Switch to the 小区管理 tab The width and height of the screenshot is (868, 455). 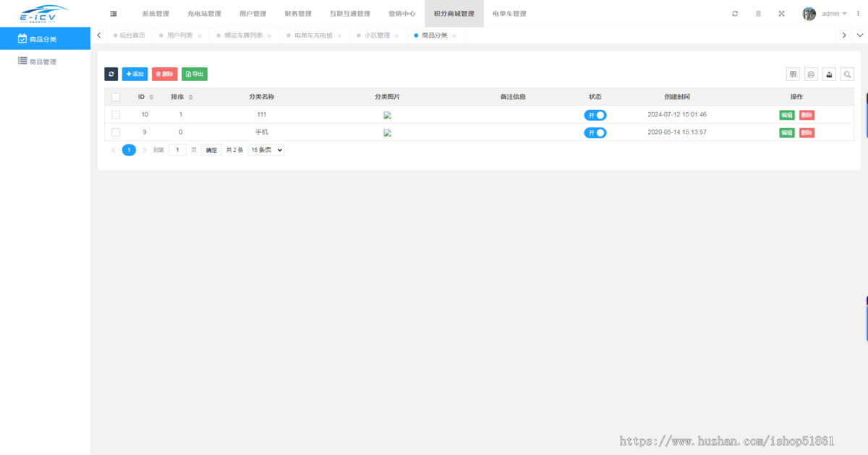click(377, 35)
